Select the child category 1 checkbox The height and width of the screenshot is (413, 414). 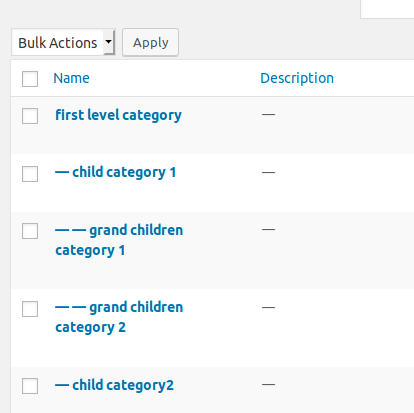coord(30,174)
